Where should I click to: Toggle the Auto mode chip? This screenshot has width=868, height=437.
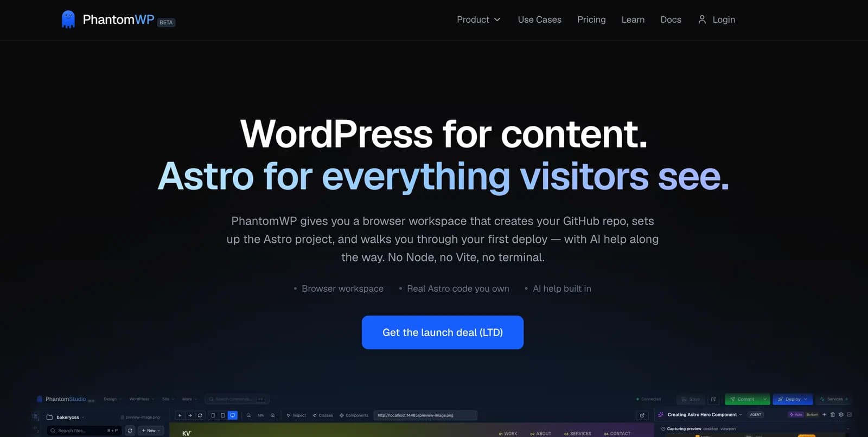coord(796,415)
